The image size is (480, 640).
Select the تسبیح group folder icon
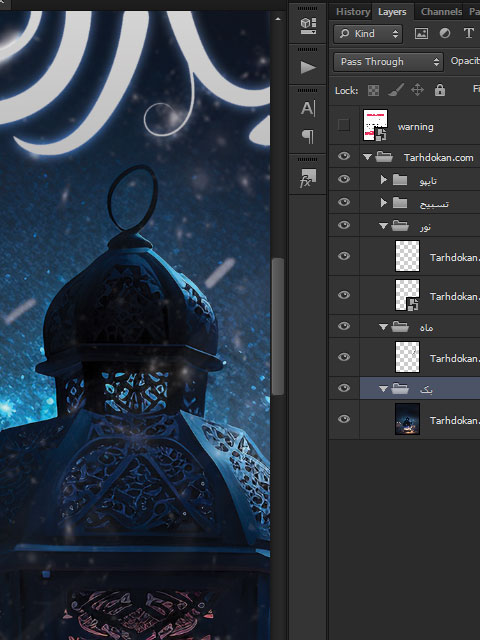pyautogui.click(x=400, y=202)
